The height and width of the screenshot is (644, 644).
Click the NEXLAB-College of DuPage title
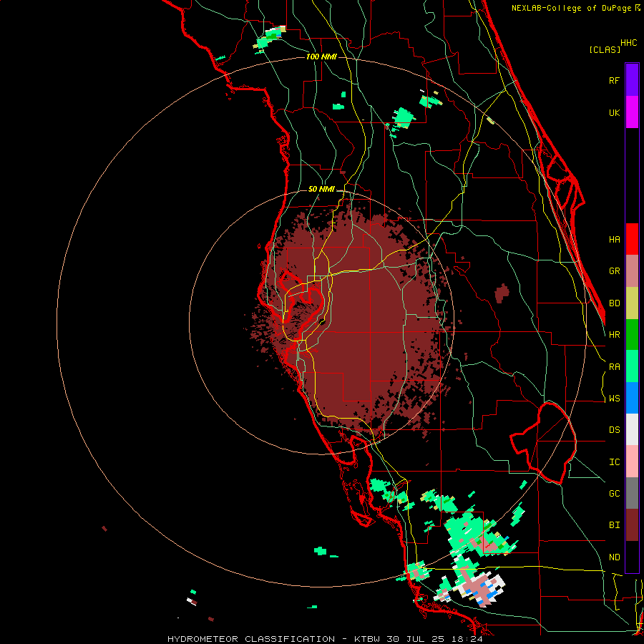coord(571,8)
